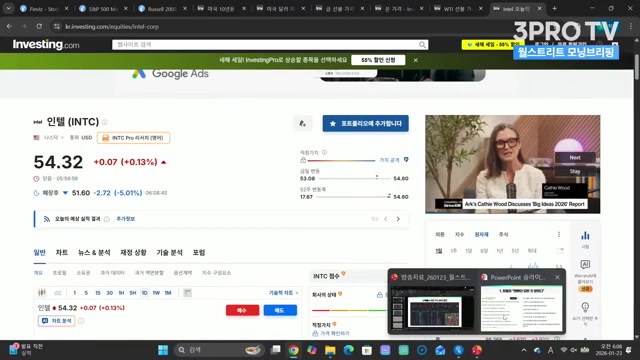Select the 지수 market widget tab
The height and width of the screenshot is (360, 640).
tap(460, 234)
